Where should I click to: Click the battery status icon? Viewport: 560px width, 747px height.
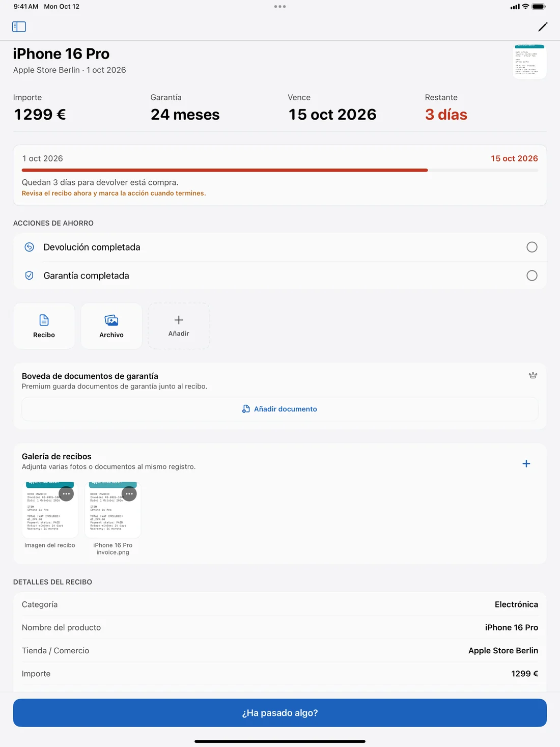pos(539,7)
